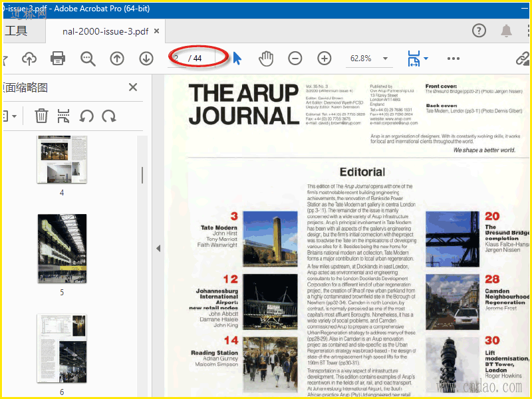
Task: Click the 'We shape a better world.' tagline
Action: pos(484,150)
